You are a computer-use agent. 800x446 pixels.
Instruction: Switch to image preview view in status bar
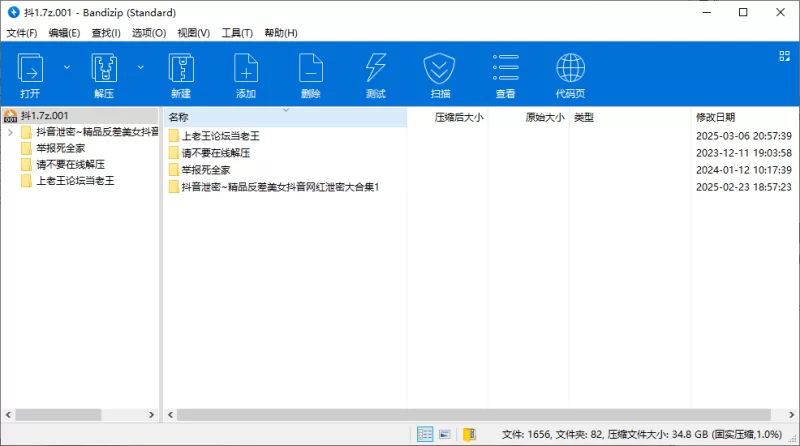coord(445,434)
